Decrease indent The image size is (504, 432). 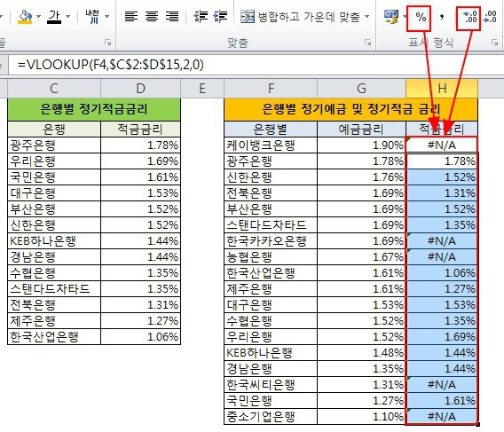click(x=201, y=16)
